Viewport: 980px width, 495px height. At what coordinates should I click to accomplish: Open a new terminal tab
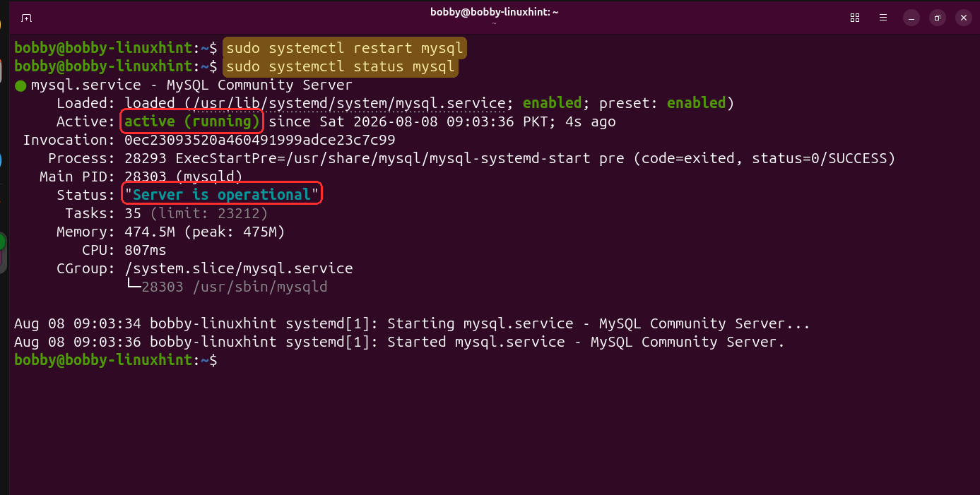tap(26, 18)
